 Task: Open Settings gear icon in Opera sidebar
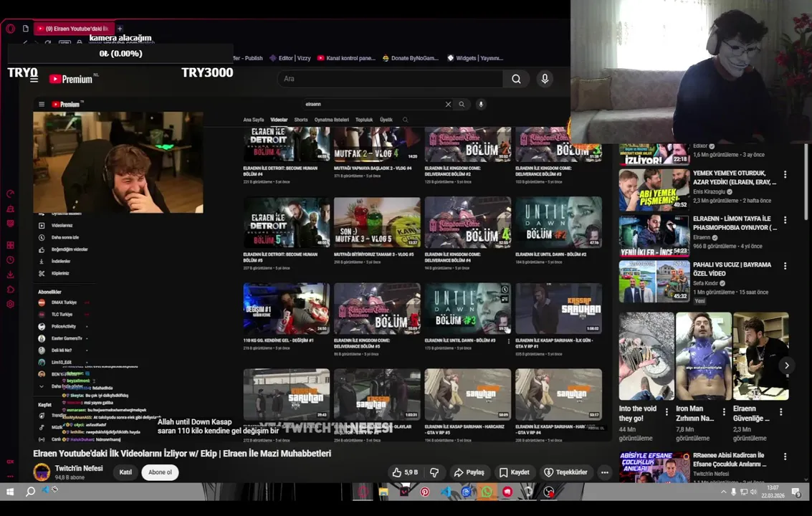coord(10,304)
